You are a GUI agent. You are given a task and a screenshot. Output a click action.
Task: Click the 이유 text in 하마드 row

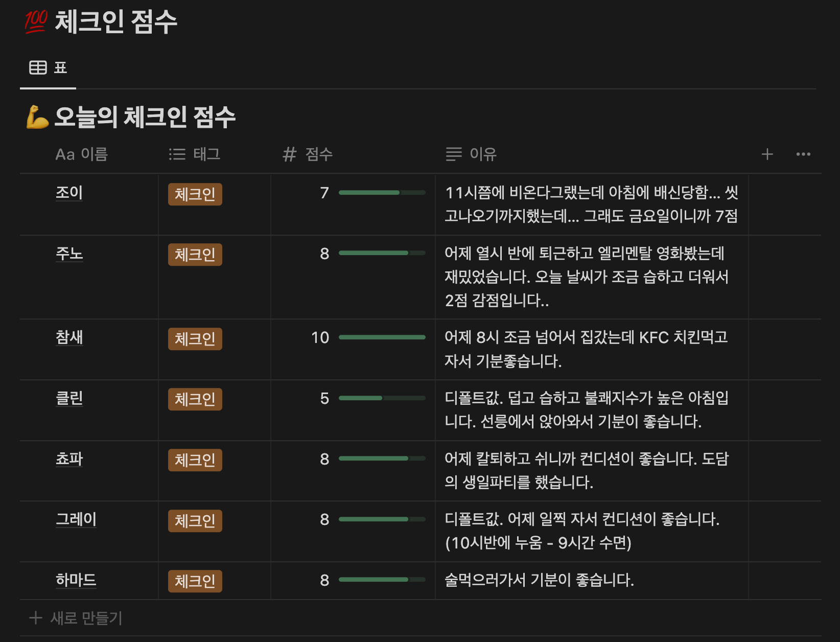pos(539,580)
